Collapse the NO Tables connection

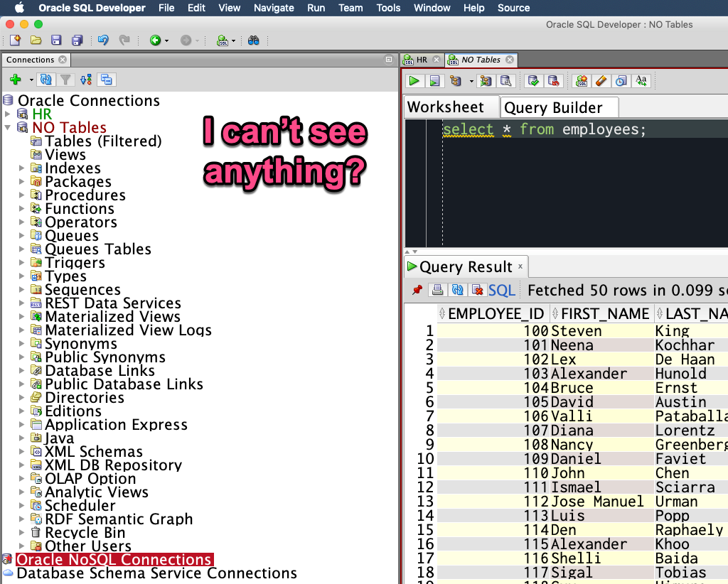(x=6, y=128)
